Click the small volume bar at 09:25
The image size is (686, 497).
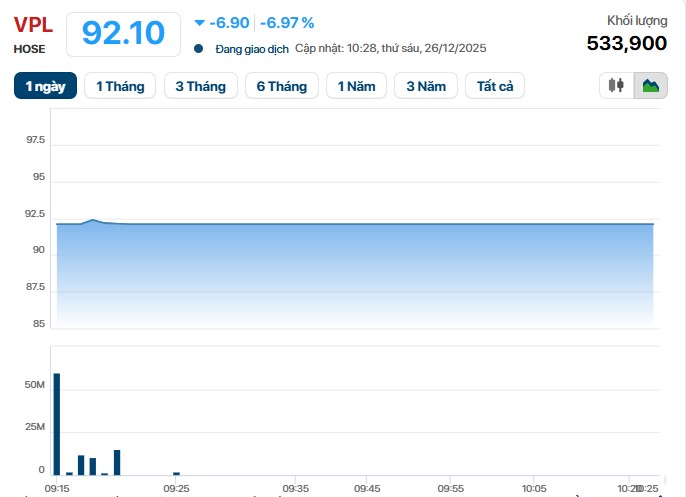point(176,473)
